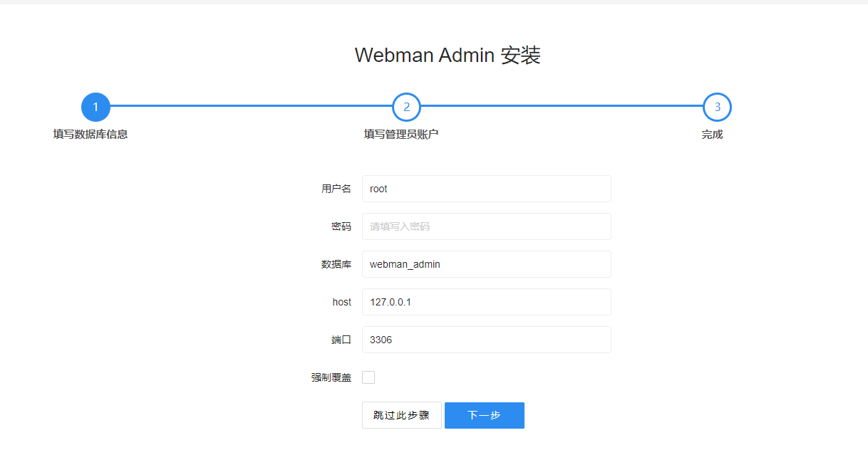Click the step 2 circle indicator
Image resolution: width=868 pixels, height=455 pixels.
[x=406, y=107]
